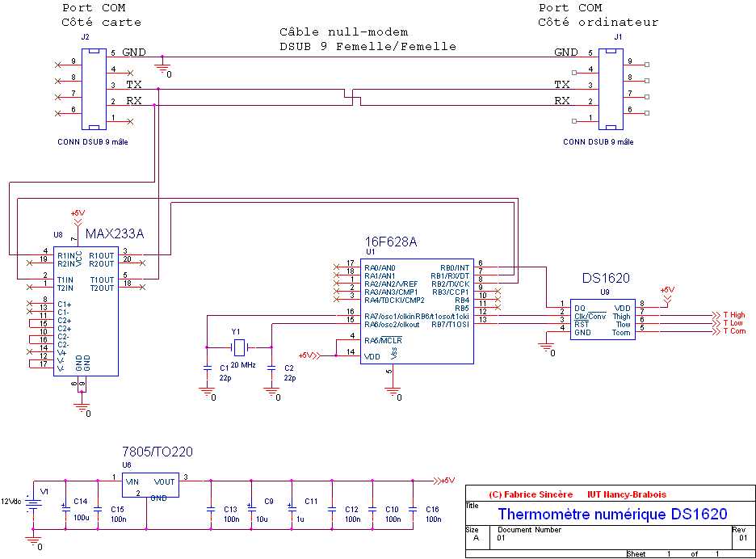
Task: Click the C13 capacitor symbol
Action: [x=211, y=509]
